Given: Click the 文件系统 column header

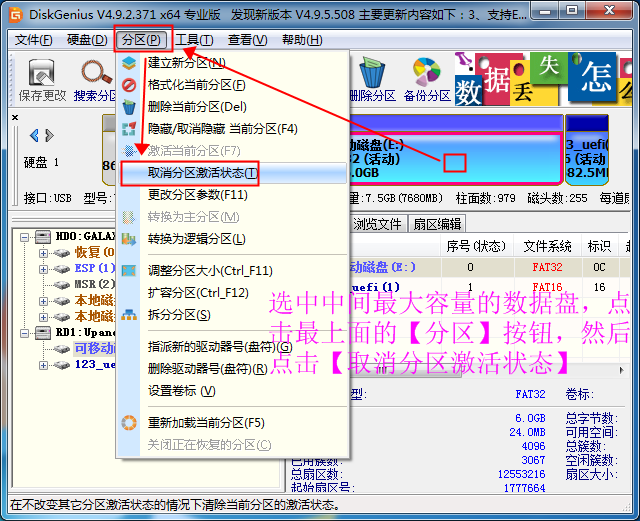Looking at the screenshot, I should click(547, 246).
